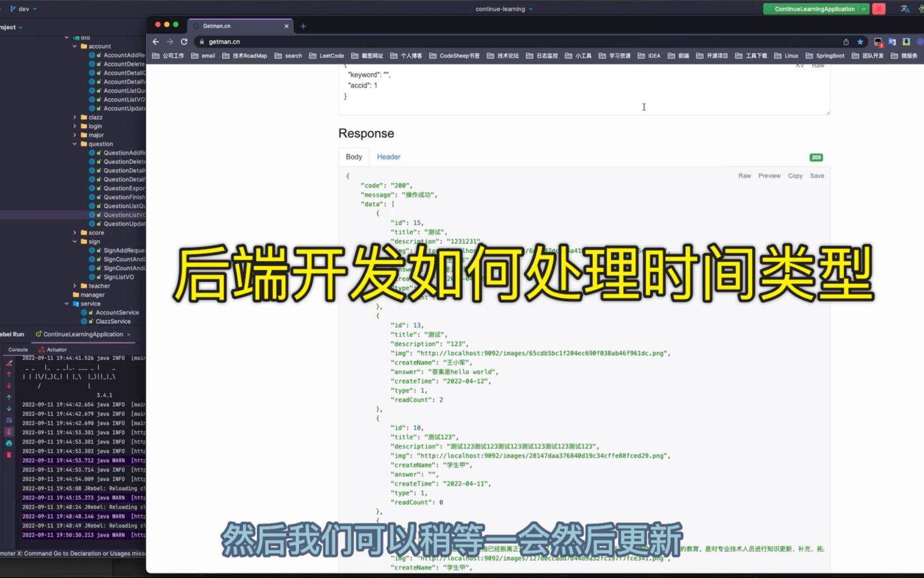924x578 pixels.
Task: Expand the login folder
Action: [x=75, y=126]
